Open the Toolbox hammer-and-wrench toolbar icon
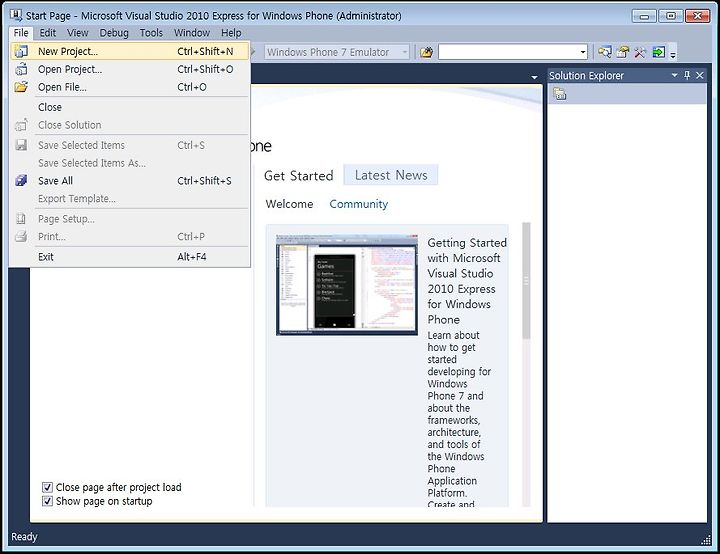720x554 pixels. point(640,52)
